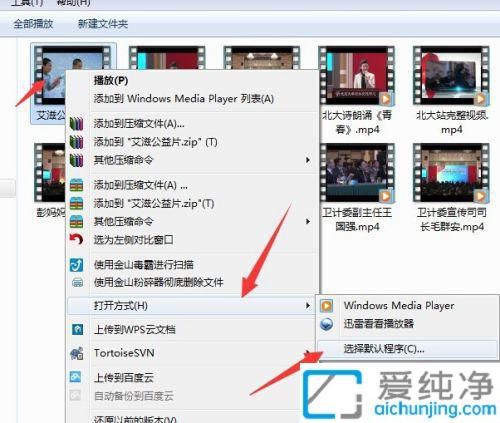Select the 北大站完整视频.mp4 thumbnail
The height and width of the screenshot is (423, 500).
451,75
